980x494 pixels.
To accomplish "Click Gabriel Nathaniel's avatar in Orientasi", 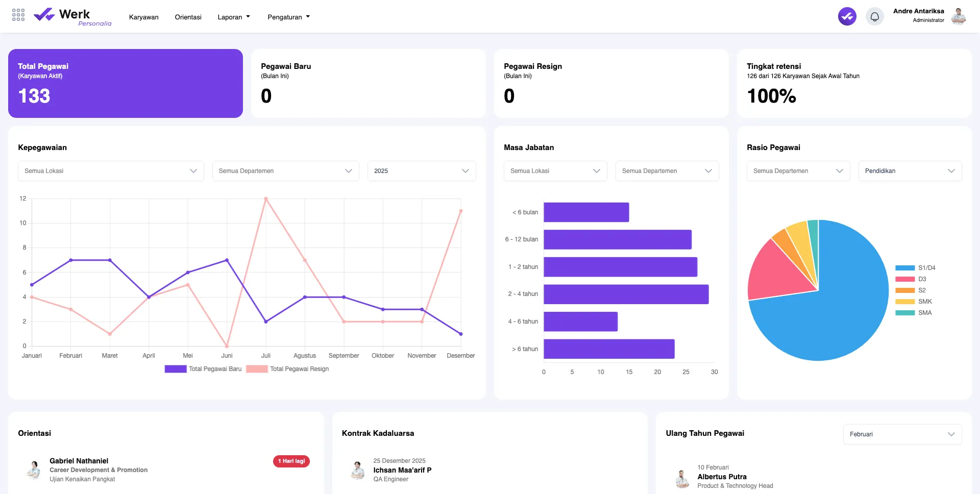I will (34, 470).
